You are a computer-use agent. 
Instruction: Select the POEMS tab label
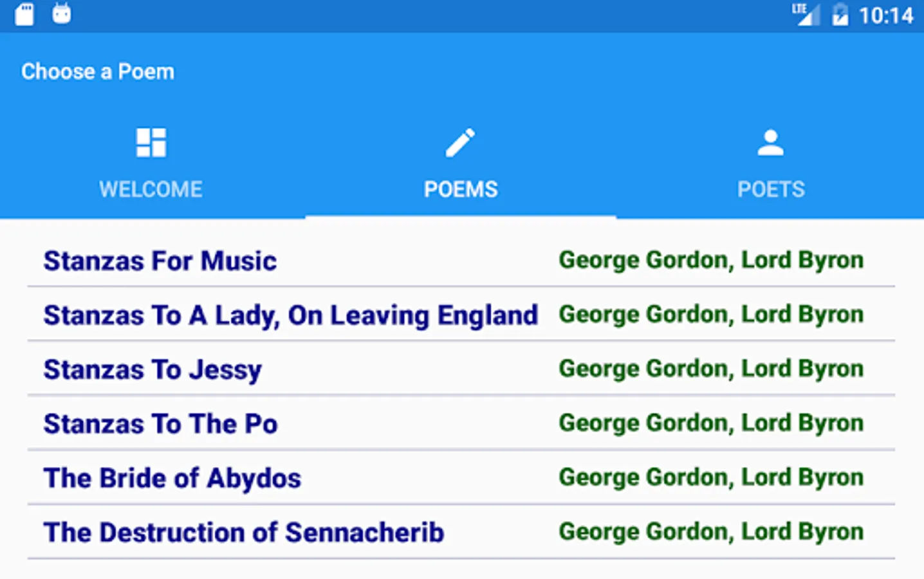point(461,189)
